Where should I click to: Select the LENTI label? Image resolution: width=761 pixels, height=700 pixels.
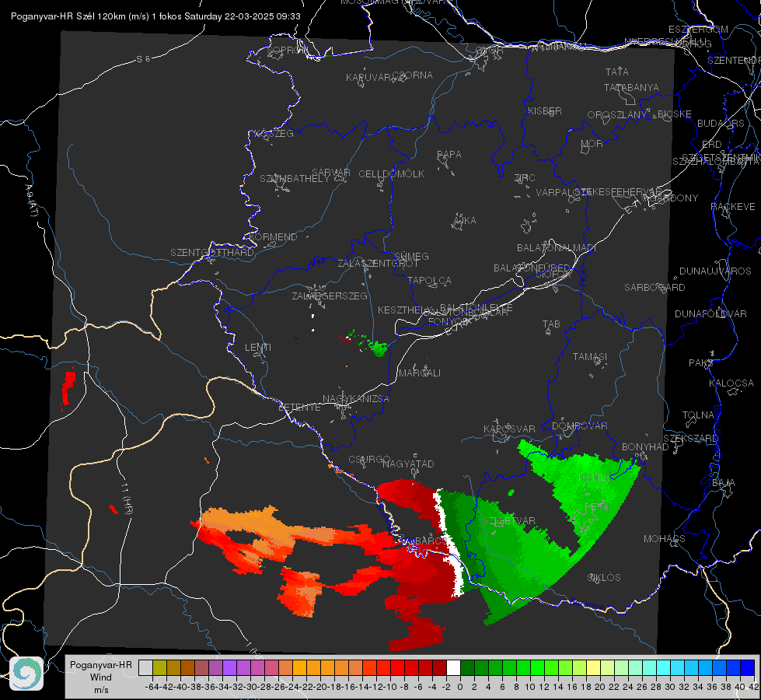(x=258, y=348)
